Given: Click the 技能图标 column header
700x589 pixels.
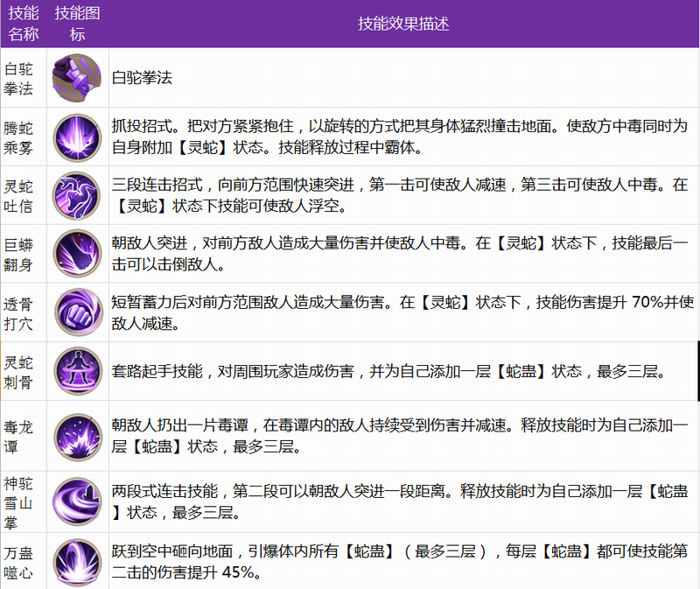Looking at the screenshot, I should [77, 24].
